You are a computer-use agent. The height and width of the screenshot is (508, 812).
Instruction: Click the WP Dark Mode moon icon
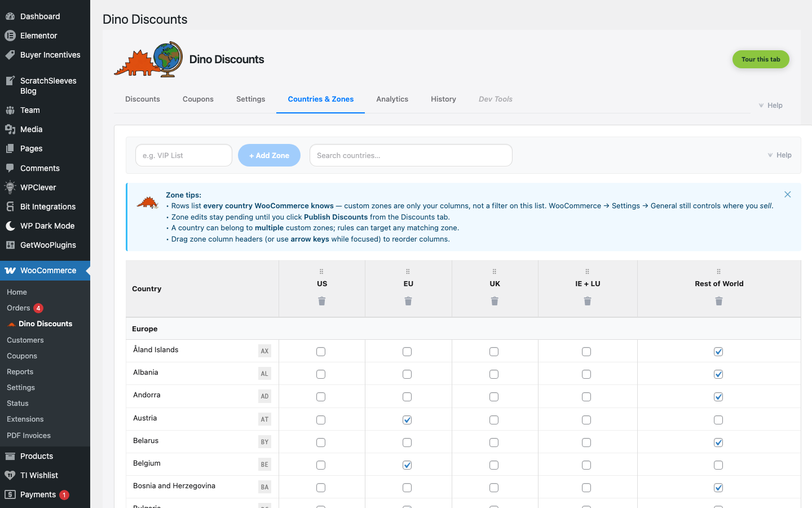(x=10, y=226)
